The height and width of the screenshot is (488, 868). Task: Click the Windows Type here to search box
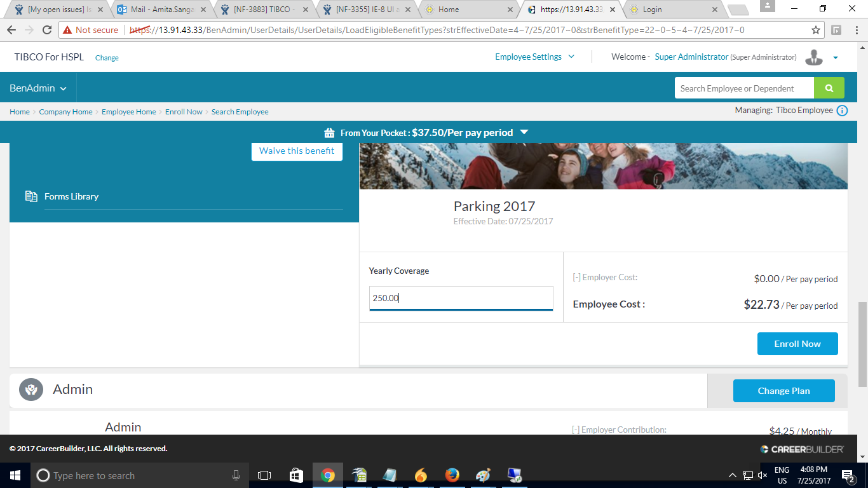pyautogui.click(x=140, y=475)
